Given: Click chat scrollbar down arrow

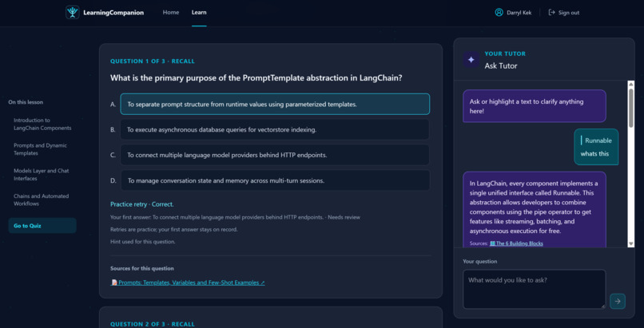Looking at the screenshot, I should [x=631, y=243].
